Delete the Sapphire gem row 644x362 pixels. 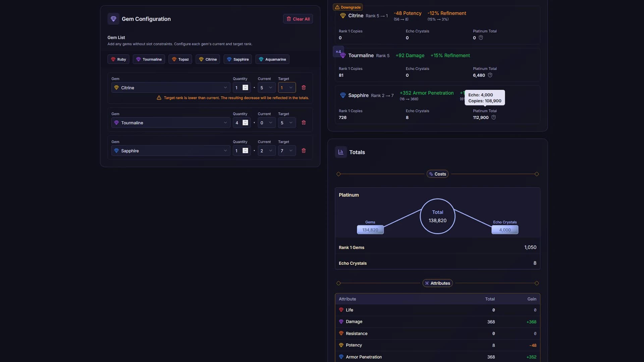pyautogui.click(x=304, y=151)
